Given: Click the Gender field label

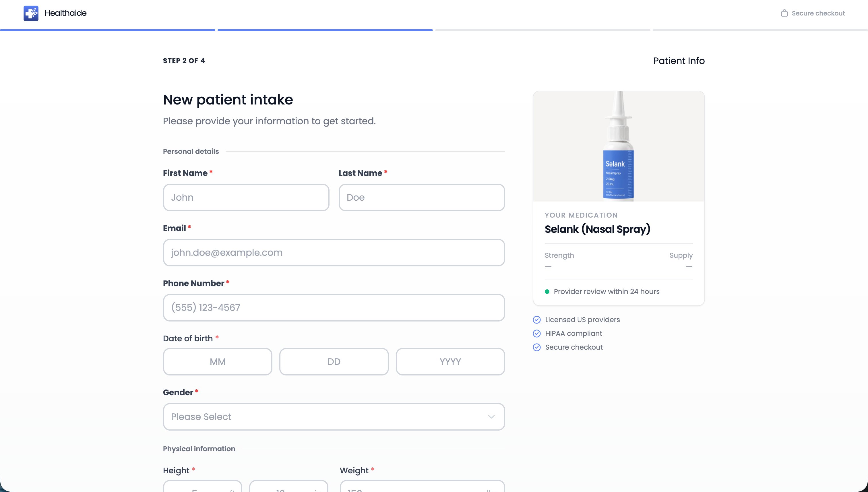Looking at the screenshot, I should click(x=178, y=393).
